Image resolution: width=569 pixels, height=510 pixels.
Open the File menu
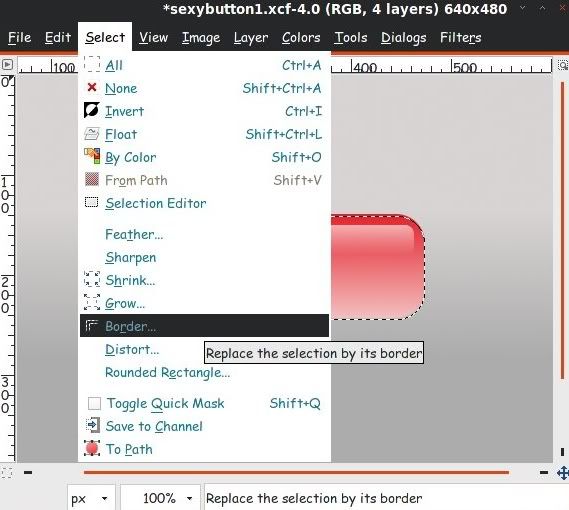pos(20,37)
